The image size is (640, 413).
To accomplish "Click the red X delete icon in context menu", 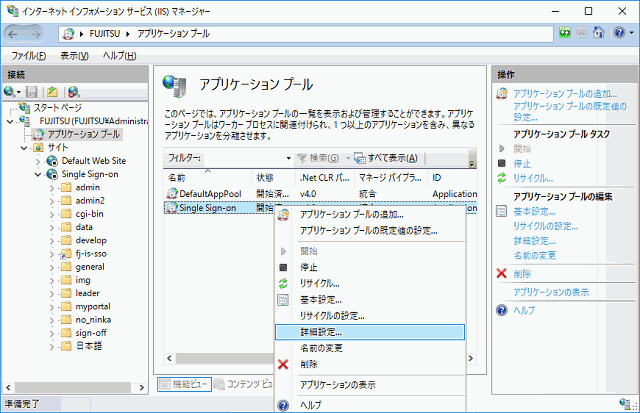I will click(283, 364).
